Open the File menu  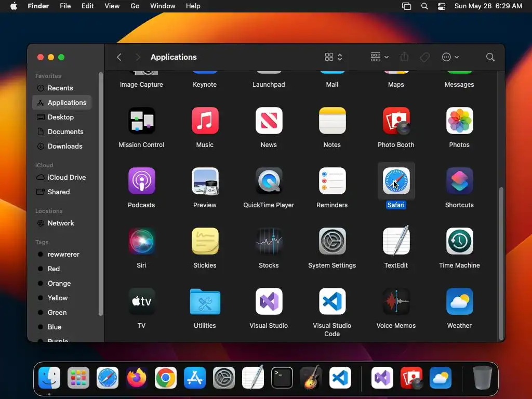point(65,6)
